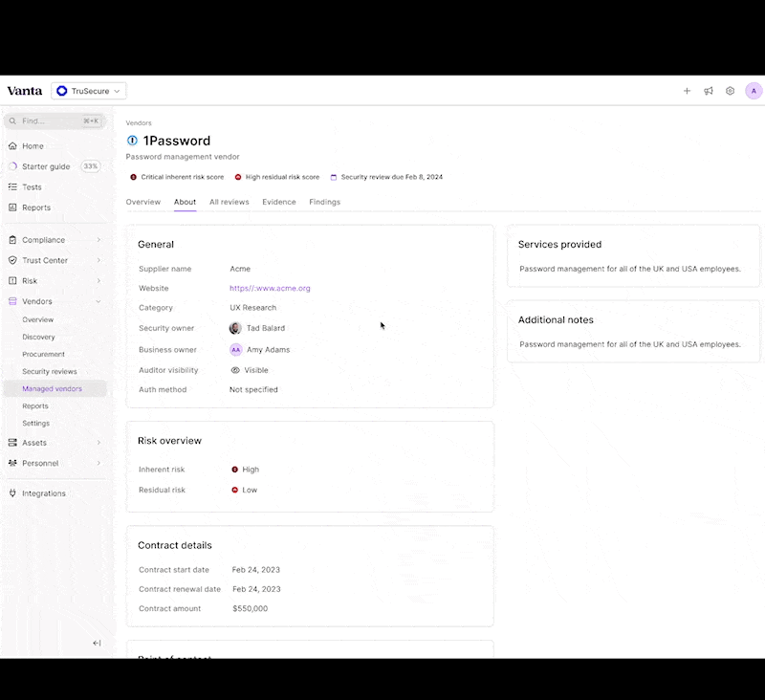Click the Risk sidebar icon
This screenshot has height=700, width=765.
(x=12, y=281)
